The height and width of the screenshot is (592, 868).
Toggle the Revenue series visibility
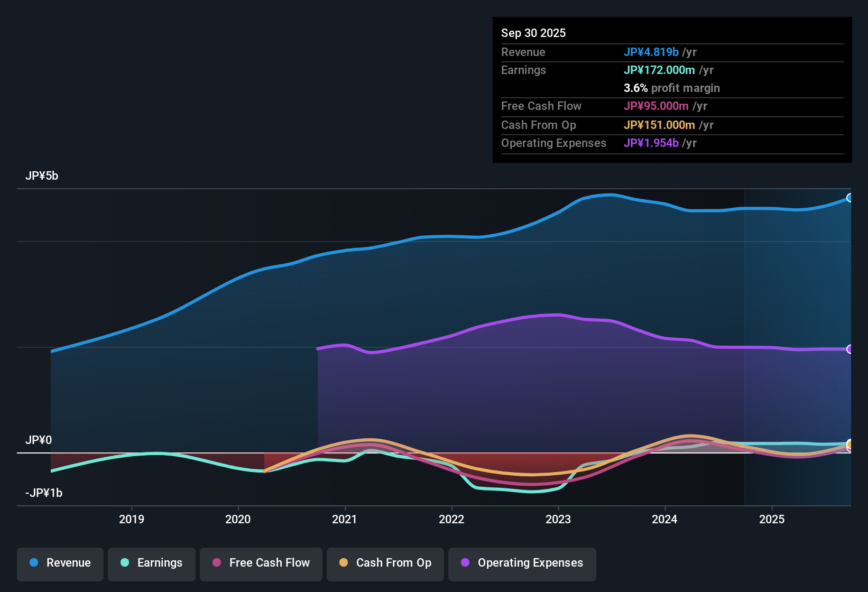pos(60,563)
